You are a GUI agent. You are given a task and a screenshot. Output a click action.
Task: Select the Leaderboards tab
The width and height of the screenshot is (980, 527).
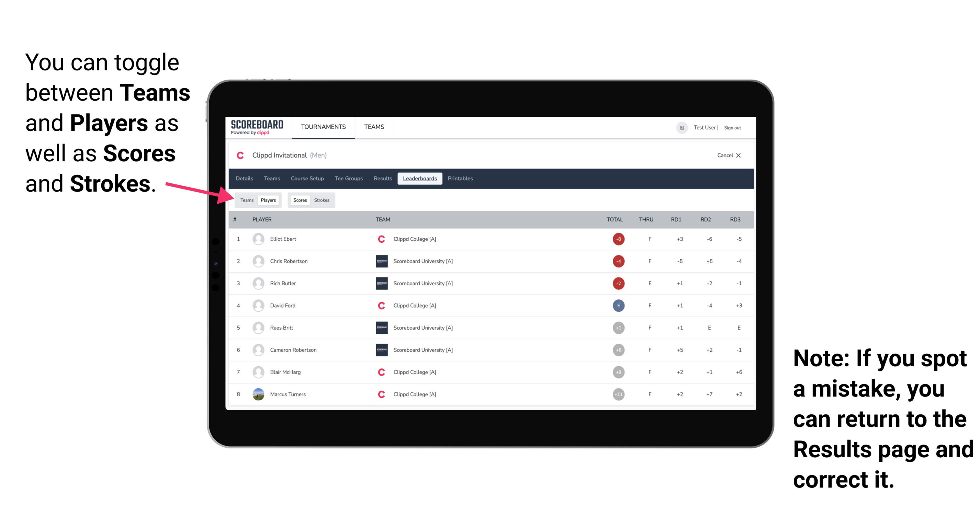pyautogui.click(x=420, y=179)
